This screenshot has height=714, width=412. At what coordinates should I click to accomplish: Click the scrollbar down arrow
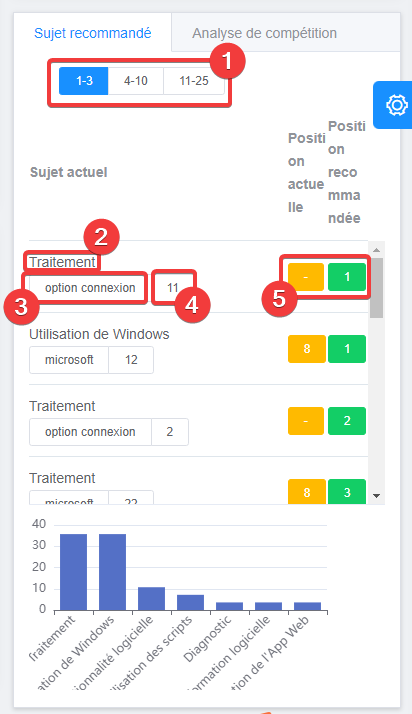[376, 496]
